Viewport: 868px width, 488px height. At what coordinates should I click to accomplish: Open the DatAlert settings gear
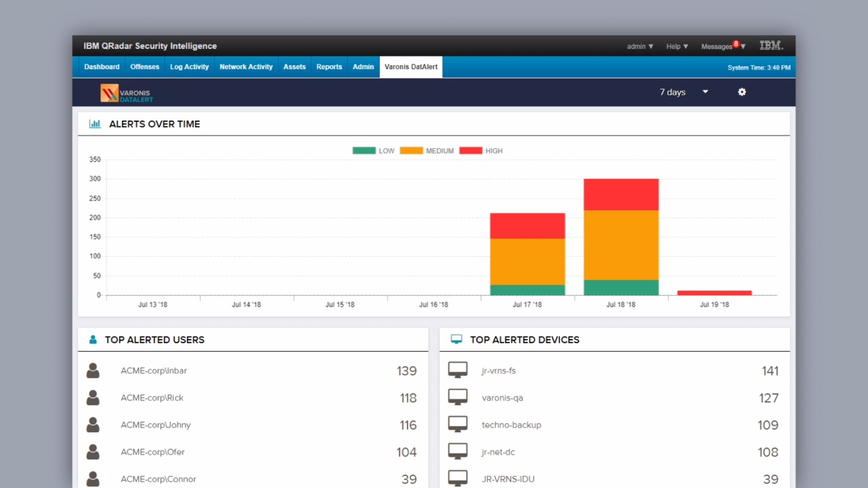point(741,92)
